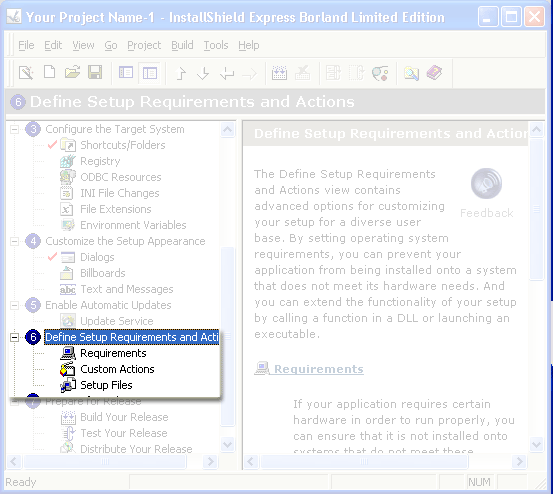This screenshot has height=494, width=553.
Task: Select Registry in the tree
Action: [x=100, y=161]
